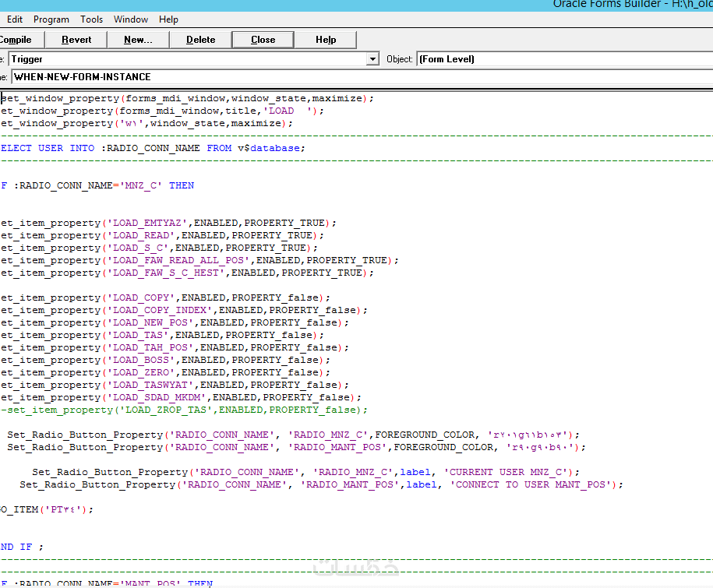713x588 pixels.
Task: Click the Revert button
Action: pyautogui.click(x=76, y=40)
